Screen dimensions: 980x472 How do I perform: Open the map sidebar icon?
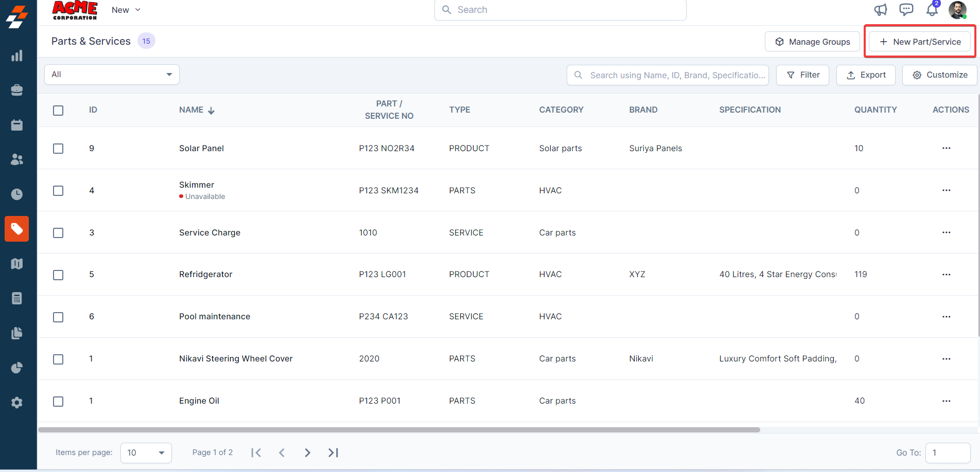[17, 264]
